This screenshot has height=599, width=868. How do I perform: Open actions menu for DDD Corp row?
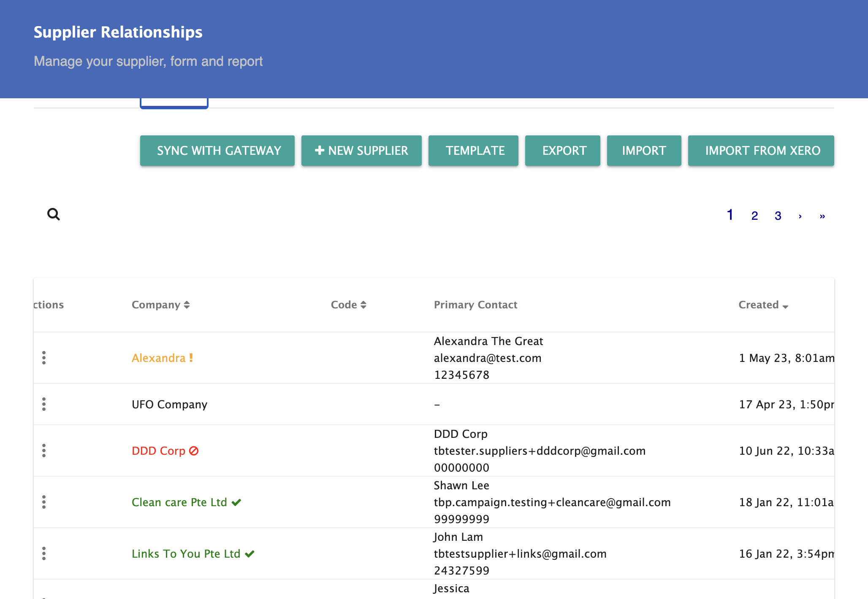click(44, 451)
